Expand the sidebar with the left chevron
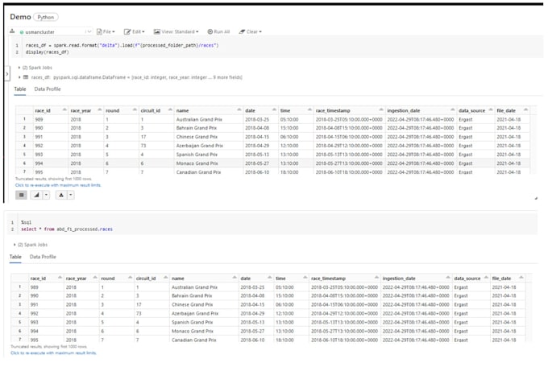The width and height of the screenshot is (548, 392). click(x=6, y=74)
